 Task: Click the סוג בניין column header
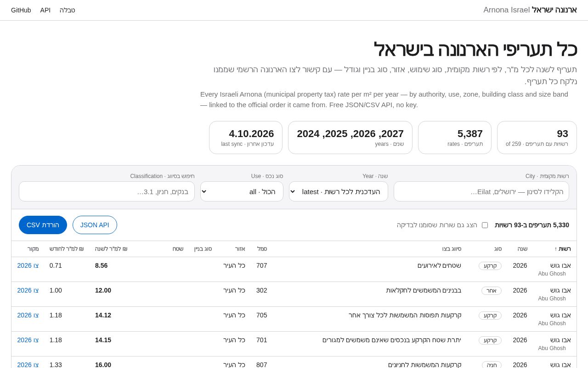pyautogui.click(x=203, y=249)
